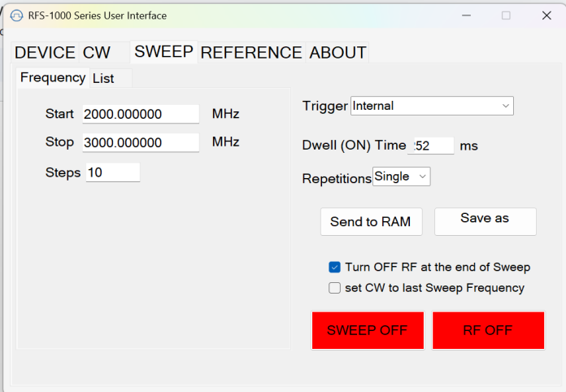Minimize the RFS-1000 window
The height and width of the screenshot is (392, 566).
466,15
